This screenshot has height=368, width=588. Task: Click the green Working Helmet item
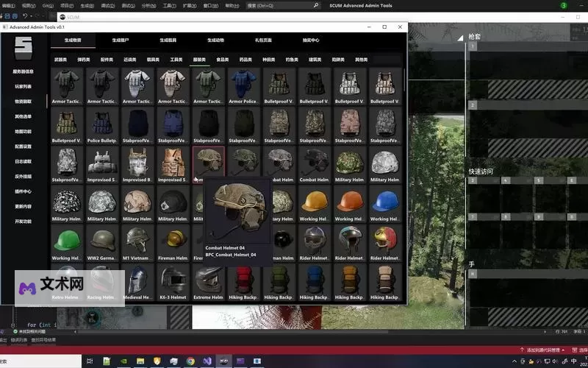coord(67,243)
